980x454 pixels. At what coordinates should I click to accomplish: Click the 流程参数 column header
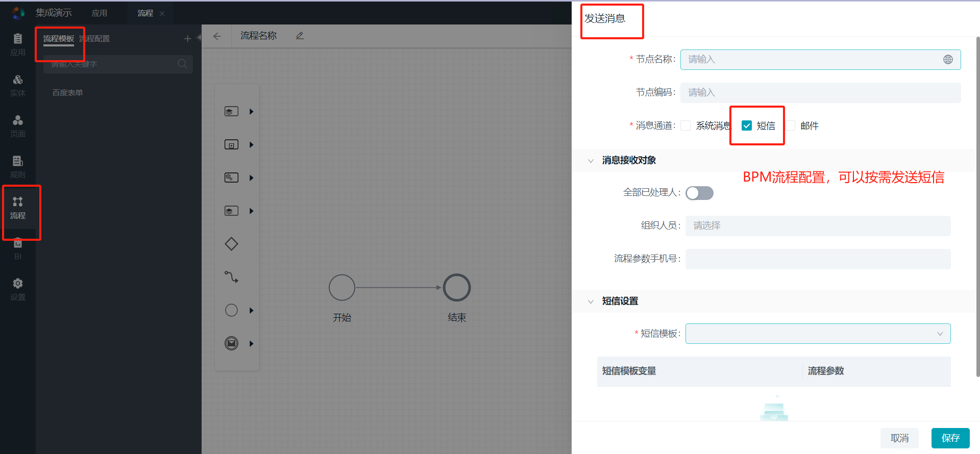pos(826,371)
